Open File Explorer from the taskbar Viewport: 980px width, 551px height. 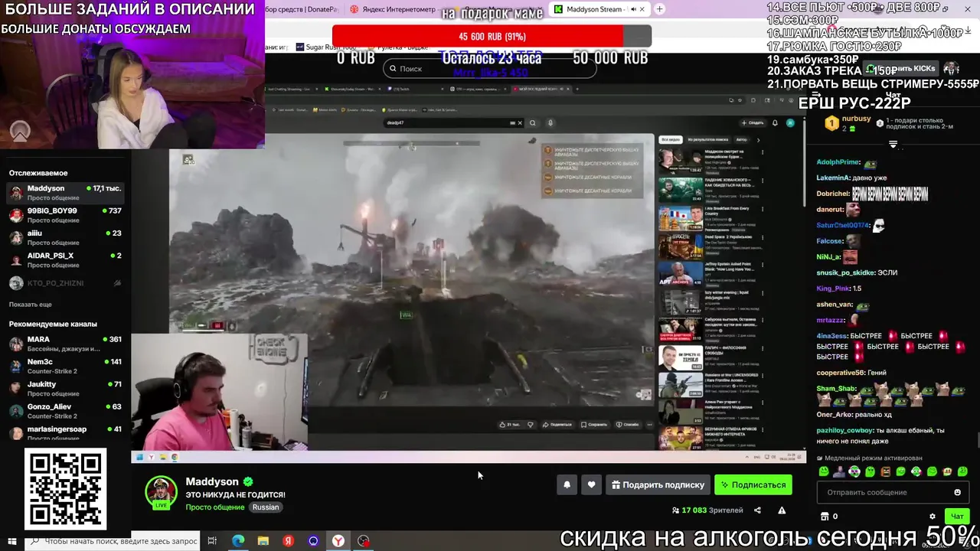coord(263,541)
